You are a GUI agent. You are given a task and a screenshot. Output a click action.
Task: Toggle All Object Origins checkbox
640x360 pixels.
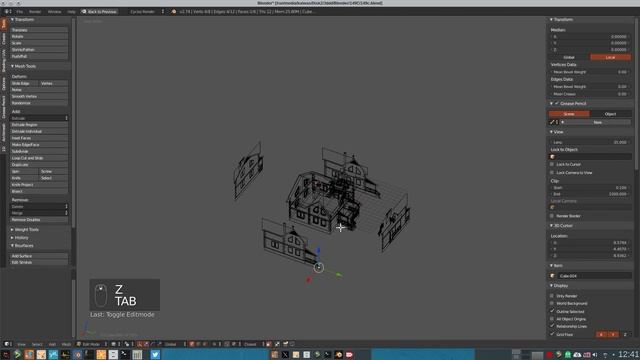[x=552, y=319]
